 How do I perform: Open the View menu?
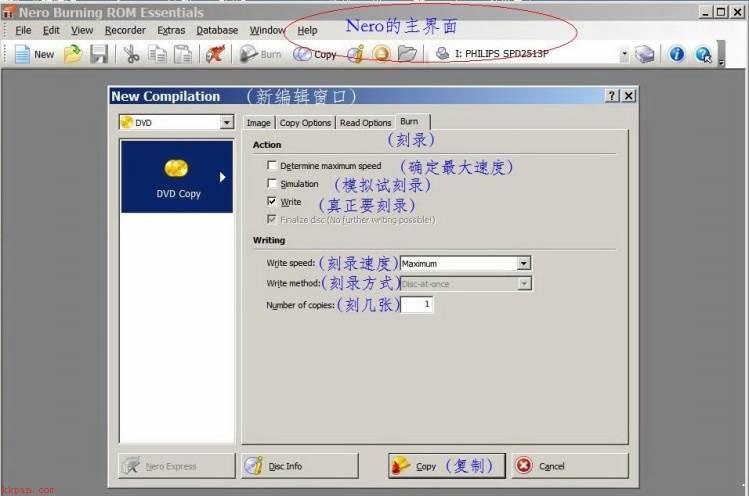[82, 31]
